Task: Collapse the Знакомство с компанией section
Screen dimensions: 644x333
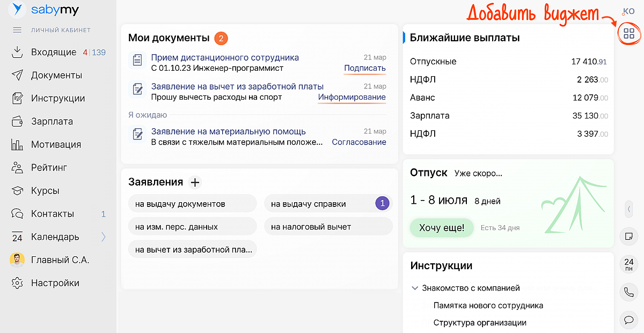Action: tap(415, 288)
